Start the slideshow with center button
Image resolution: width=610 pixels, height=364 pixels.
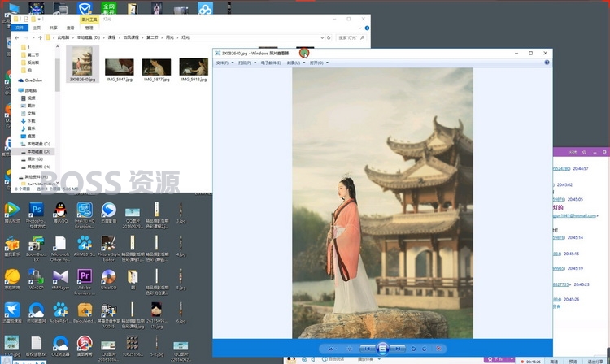[x=382, y=349]
